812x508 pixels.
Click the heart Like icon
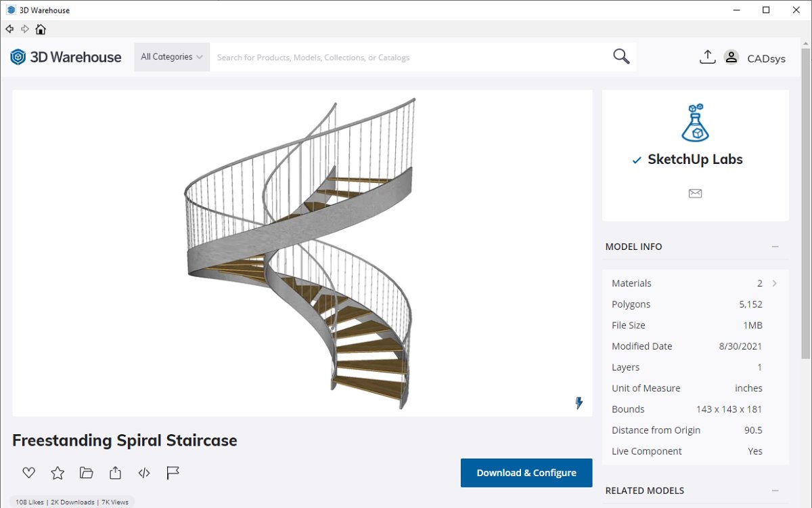(x=28, y=473)
